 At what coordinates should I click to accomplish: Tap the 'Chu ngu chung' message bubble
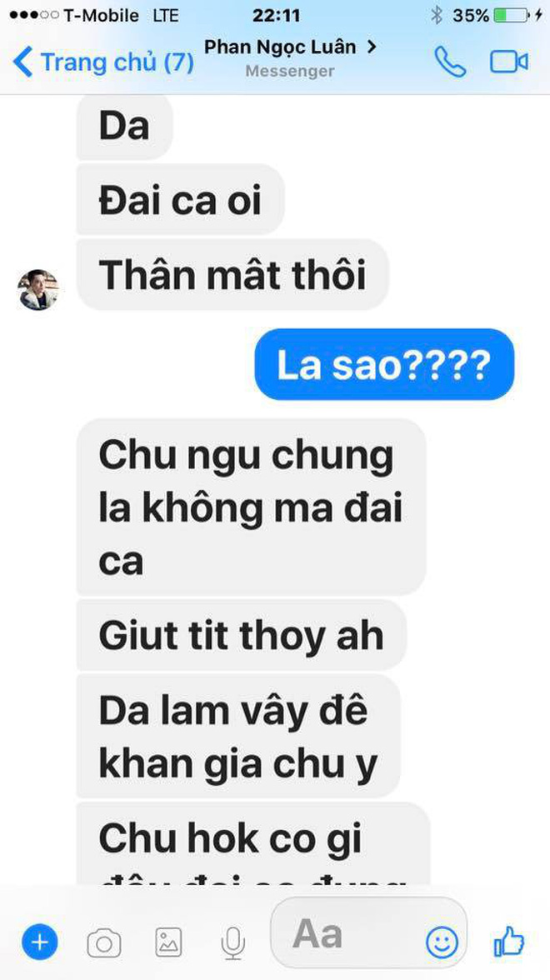252,507
